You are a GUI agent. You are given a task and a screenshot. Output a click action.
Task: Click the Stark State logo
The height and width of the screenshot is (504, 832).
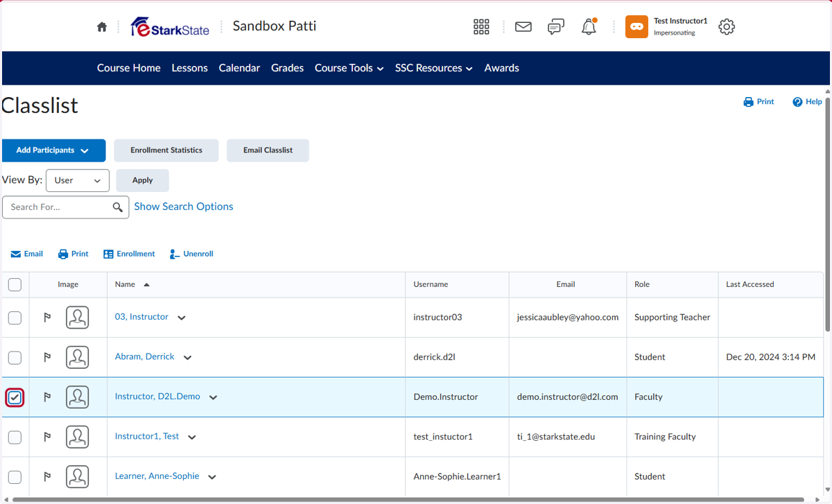(x=170, y=27)
